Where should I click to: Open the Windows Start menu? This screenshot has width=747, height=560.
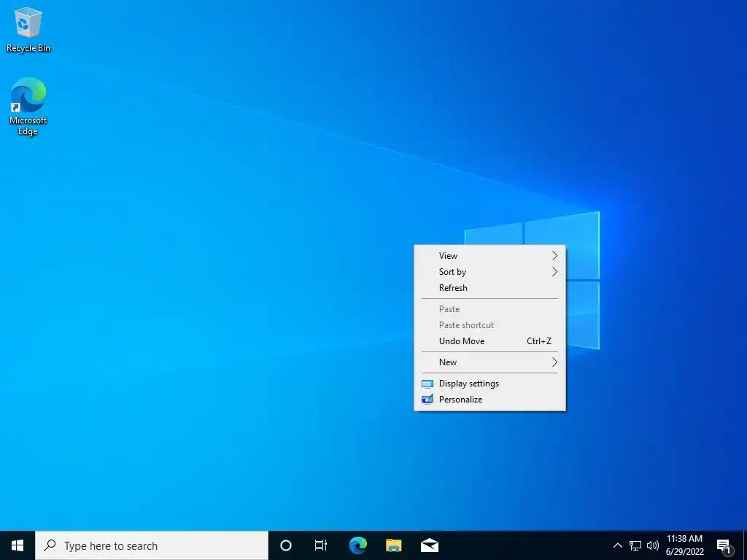coord(18,545)
